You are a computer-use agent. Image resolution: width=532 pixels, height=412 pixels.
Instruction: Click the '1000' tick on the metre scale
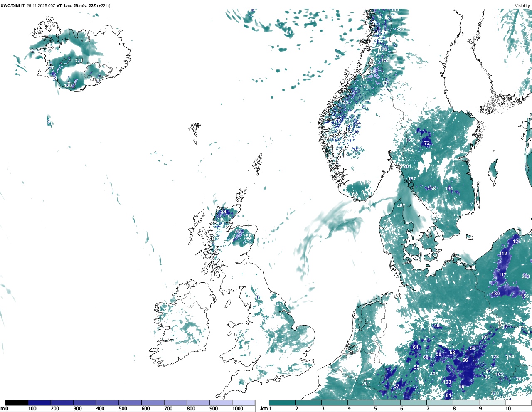click(x=238, y=409)
